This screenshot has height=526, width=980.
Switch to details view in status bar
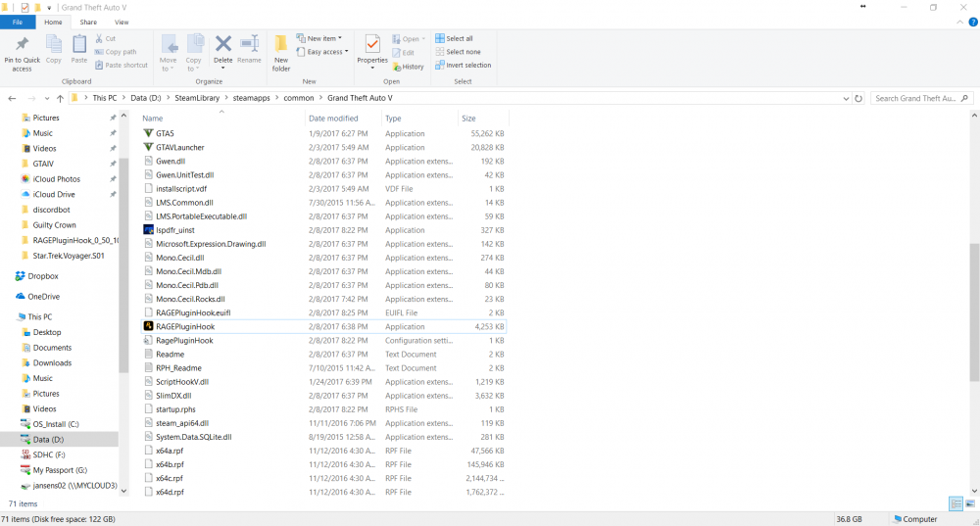point(955,503)
